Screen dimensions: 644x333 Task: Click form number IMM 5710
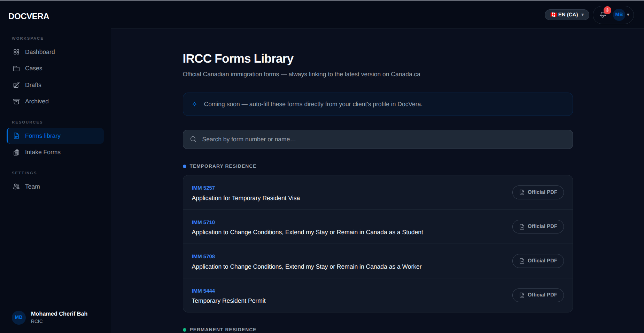point(203,222)
